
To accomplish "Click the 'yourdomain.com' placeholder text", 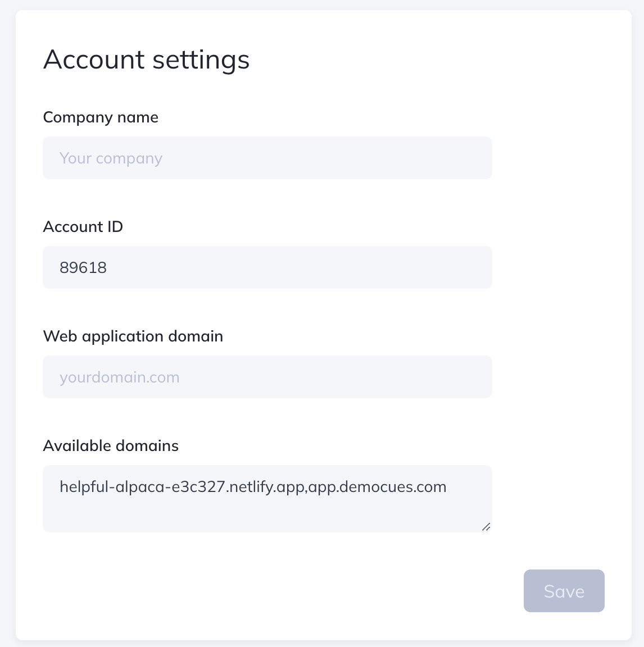I will pos(120,377).
